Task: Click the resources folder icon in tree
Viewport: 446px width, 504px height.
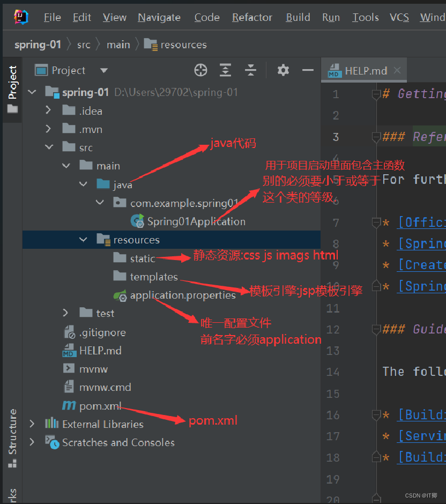Action: tap(103, 240)
